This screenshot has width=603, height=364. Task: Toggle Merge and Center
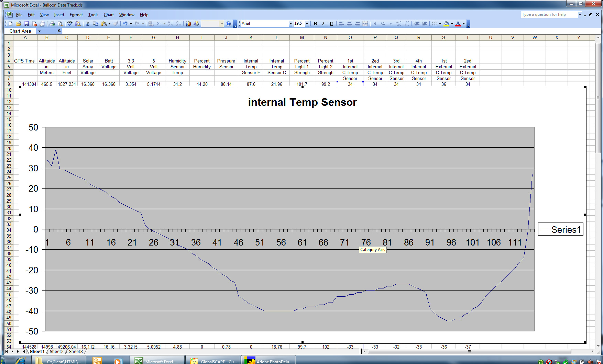click(365, 24)
